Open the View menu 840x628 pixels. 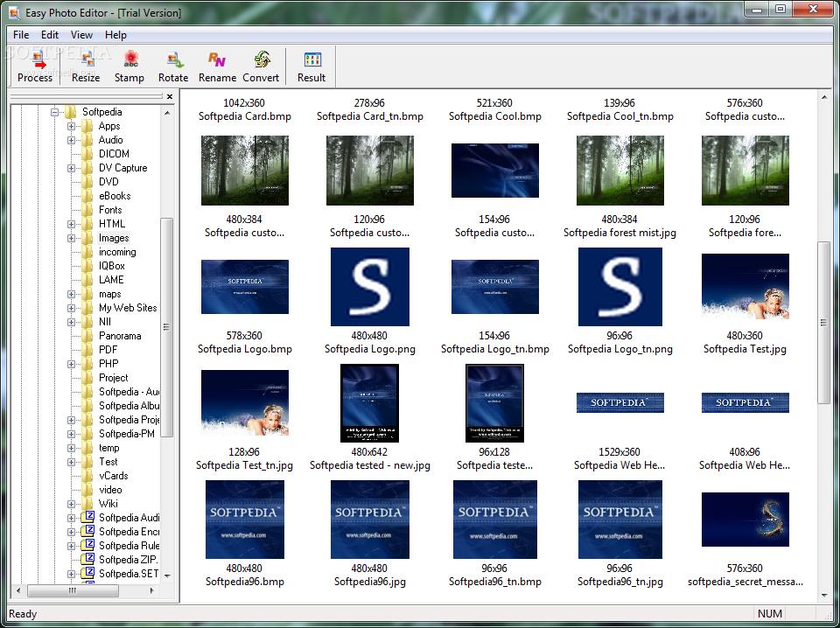coord(81,35)
